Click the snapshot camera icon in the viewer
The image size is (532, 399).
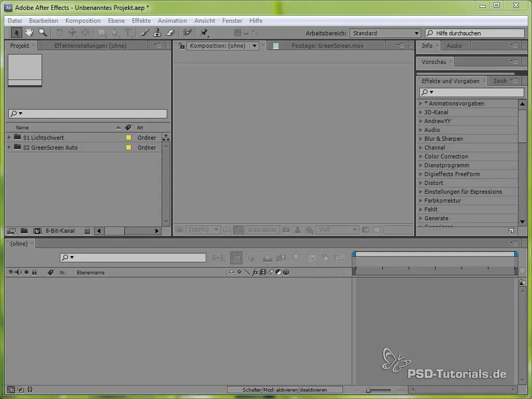pos(286,230)
